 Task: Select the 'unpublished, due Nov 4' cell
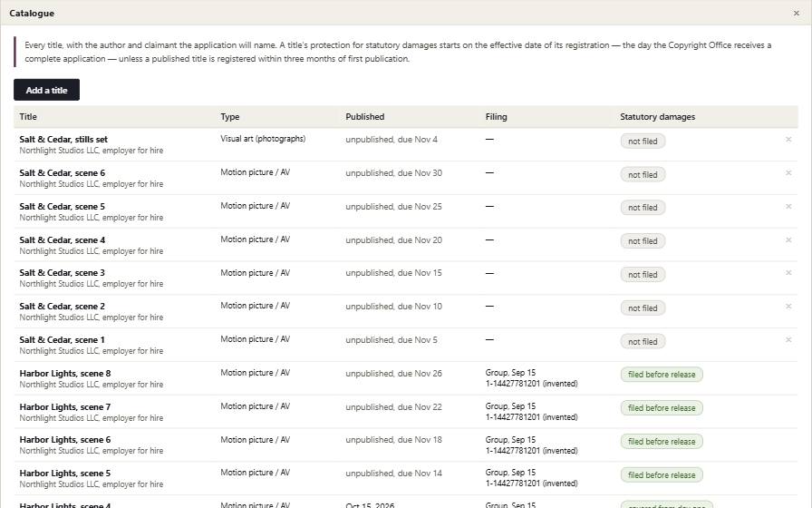[x=391, y=139]
